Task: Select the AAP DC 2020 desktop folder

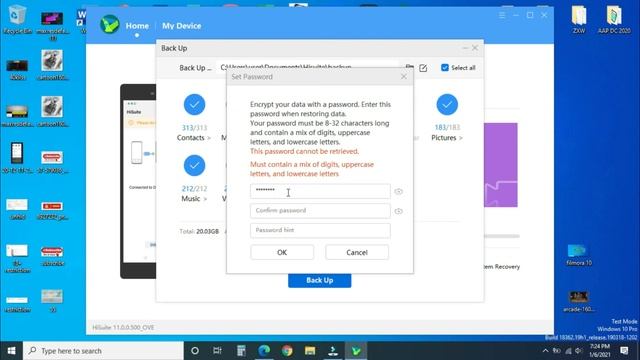Action: [614, 19]
